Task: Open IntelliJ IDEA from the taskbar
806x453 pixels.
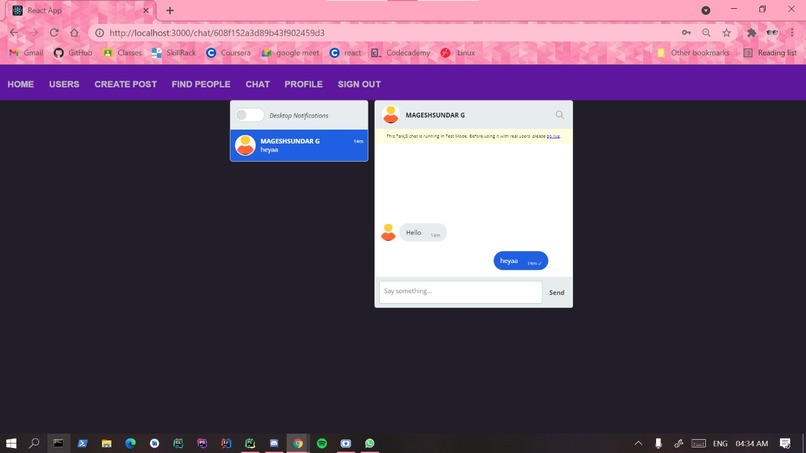Action: [x=226, y=443]
